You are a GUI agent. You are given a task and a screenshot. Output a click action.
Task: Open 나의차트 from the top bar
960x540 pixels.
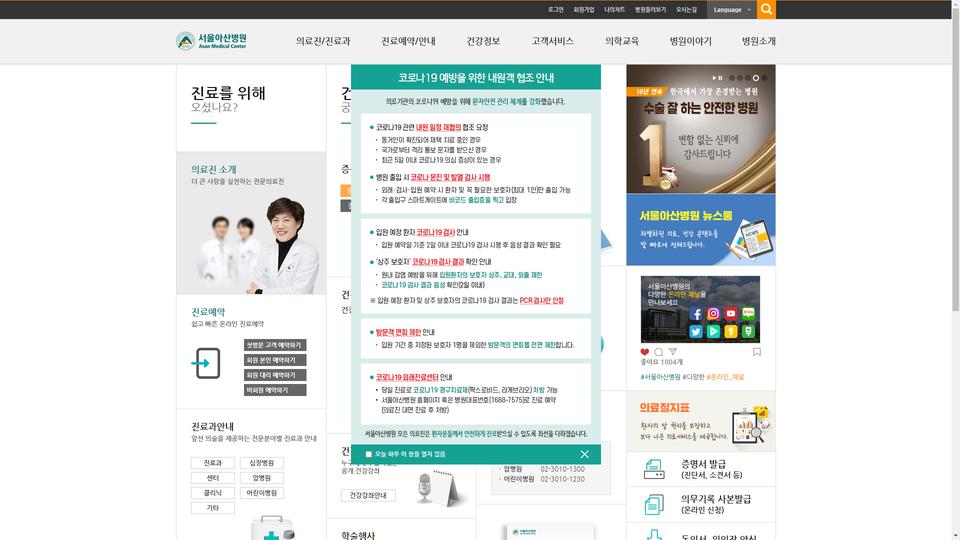coord(614,10)
